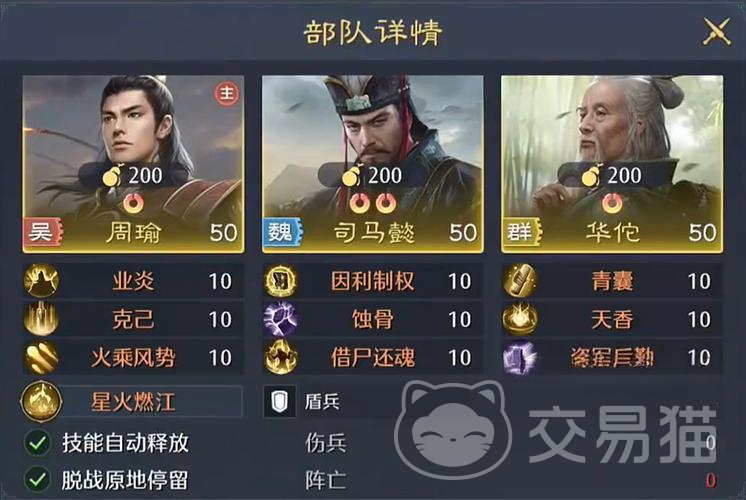Screen dimensions: 746x500
Task: Click the 星火燃江 formation icon
Action: pyautogui.click(x=41, y=402)
